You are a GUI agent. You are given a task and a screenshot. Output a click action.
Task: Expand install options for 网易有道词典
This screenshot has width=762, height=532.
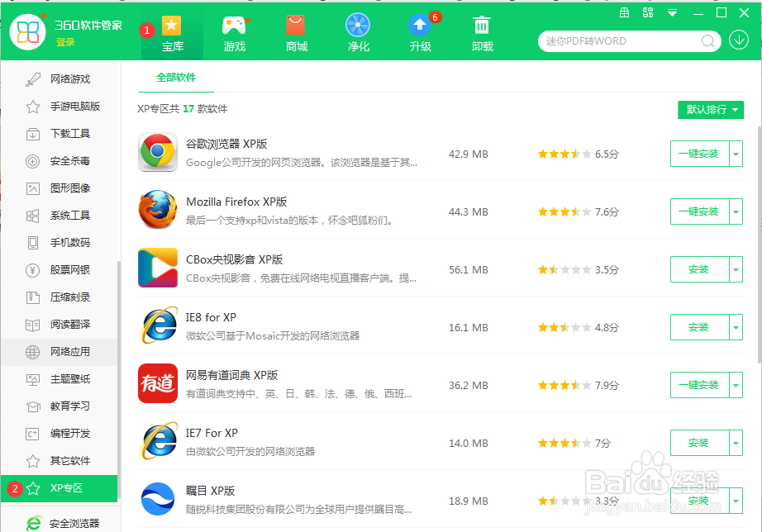coord(736,385)
